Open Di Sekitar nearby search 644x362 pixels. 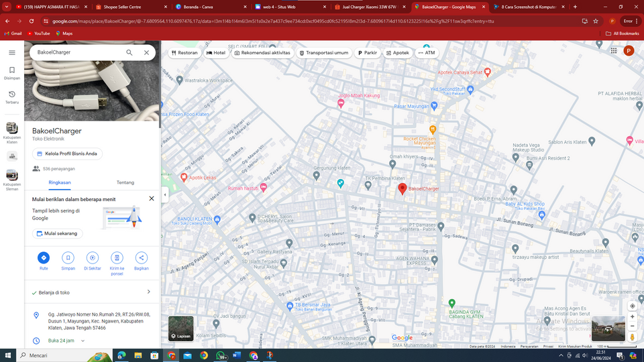(x=93, y=257)
